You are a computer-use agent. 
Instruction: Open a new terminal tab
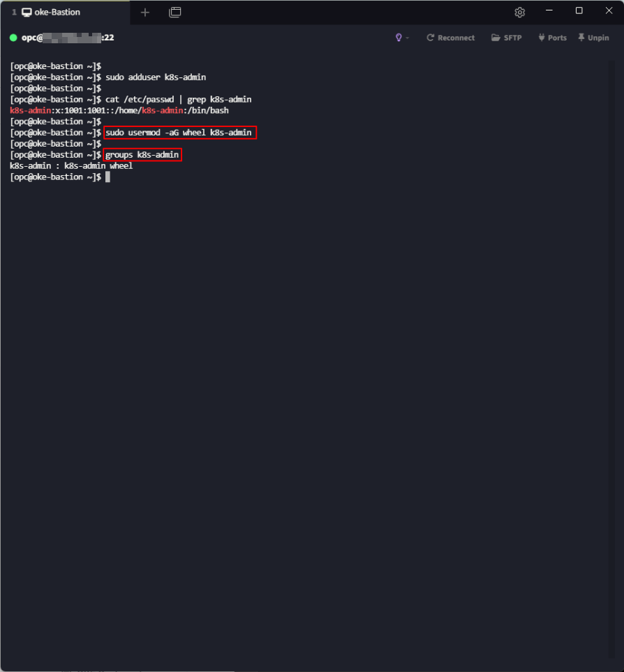(145, 13)
